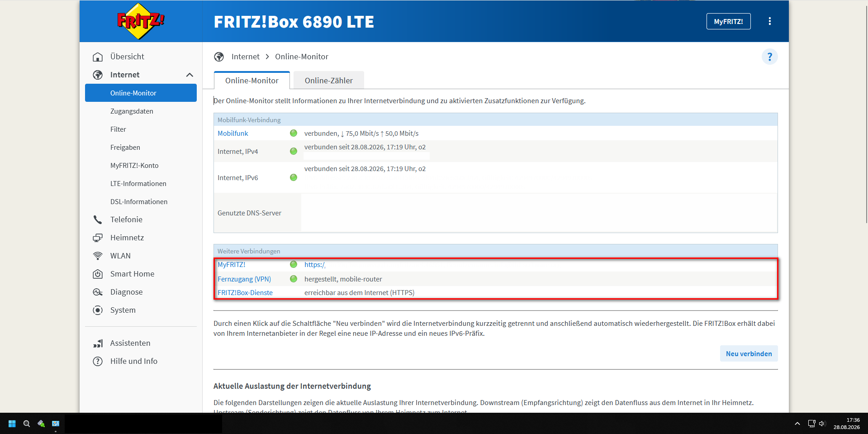Click the Smart Home icon

point(98,274)
